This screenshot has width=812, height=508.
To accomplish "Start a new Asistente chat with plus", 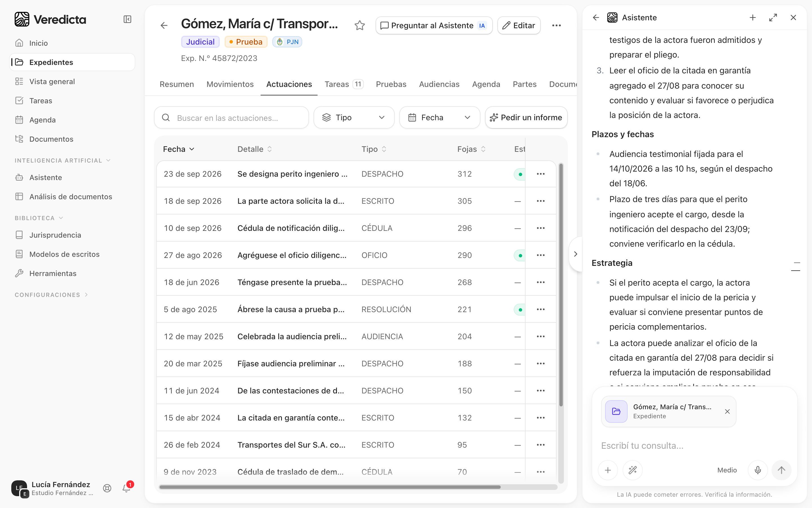I will [x=753, y=17].
